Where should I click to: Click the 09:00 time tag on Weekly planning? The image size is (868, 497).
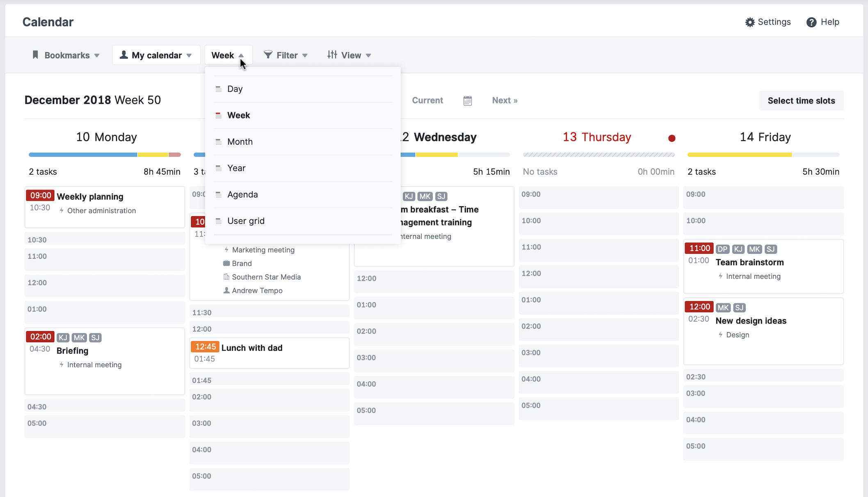click(40, 195)
